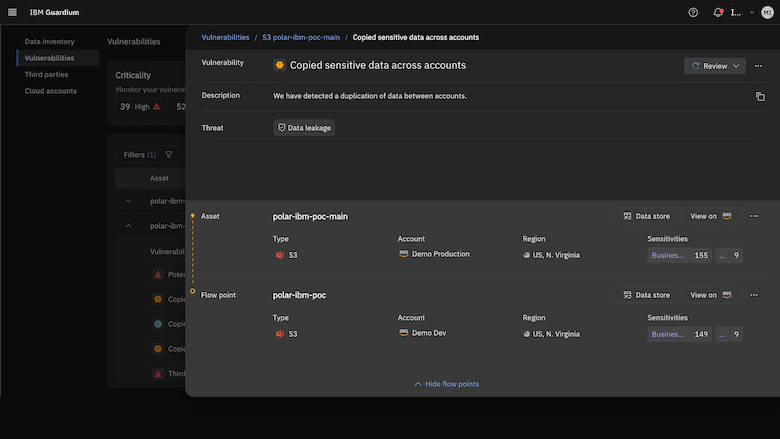Open the hamburger navigation menu
This screenshot has width=780, height=439.
(x=12, y=12)
